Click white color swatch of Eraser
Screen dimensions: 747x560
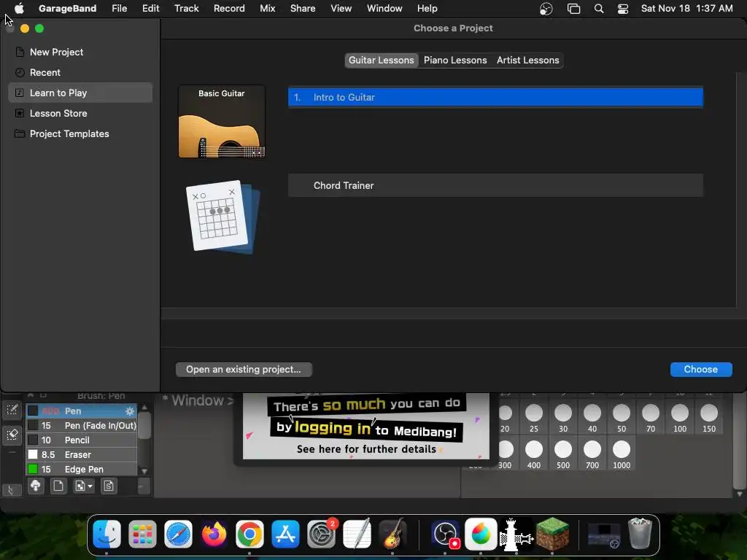pyautogui.click(x=33, y=455)
